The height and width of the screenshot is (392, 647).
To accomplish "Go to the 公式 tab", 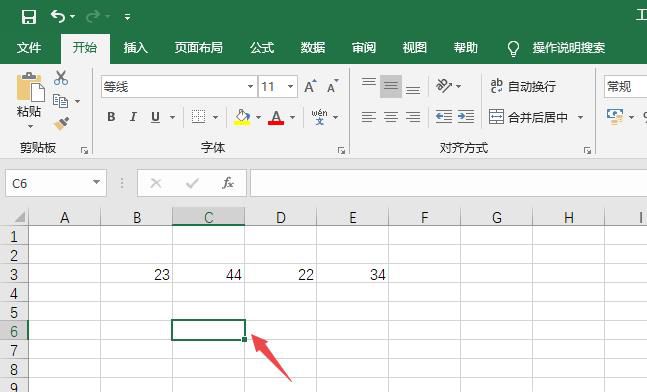I will coord(262,48).
